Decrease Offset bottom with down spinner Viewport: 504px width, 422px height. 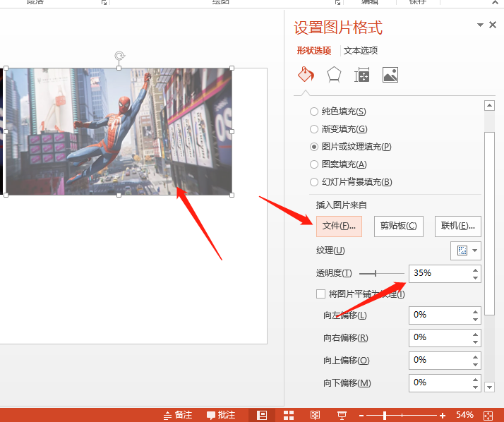pyautogui.click(x=475, y=387)
